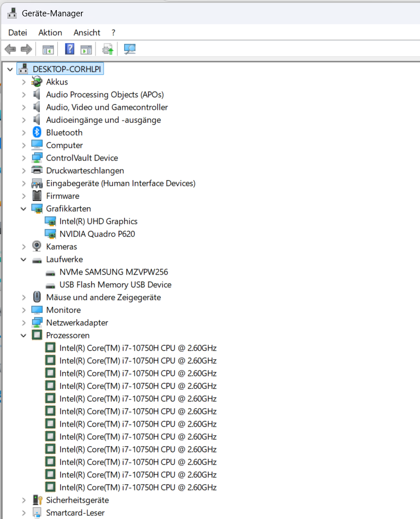The width and height of the screenshot is (420, 519).
Task: Open the Aktion menu
Action: tap(50, 33)
